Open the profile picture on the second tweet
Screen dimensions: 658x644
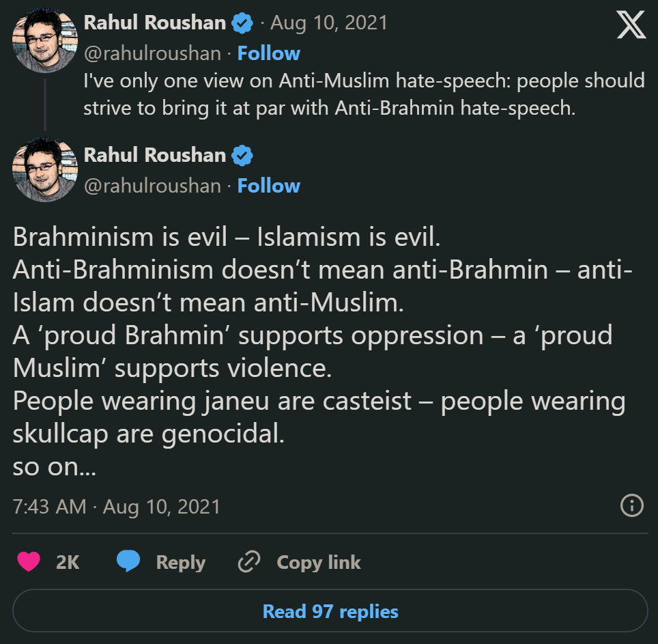coord(44,169)
